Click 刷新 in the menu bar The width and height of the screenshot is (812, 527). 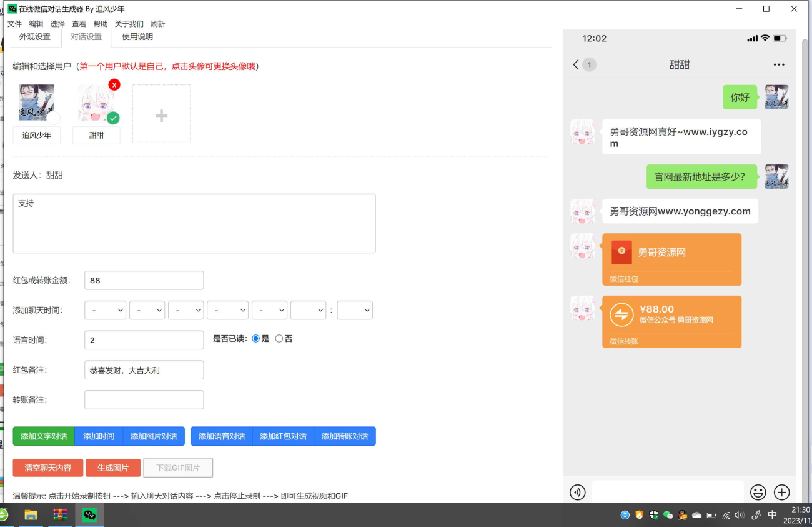(x=158, y=24)
